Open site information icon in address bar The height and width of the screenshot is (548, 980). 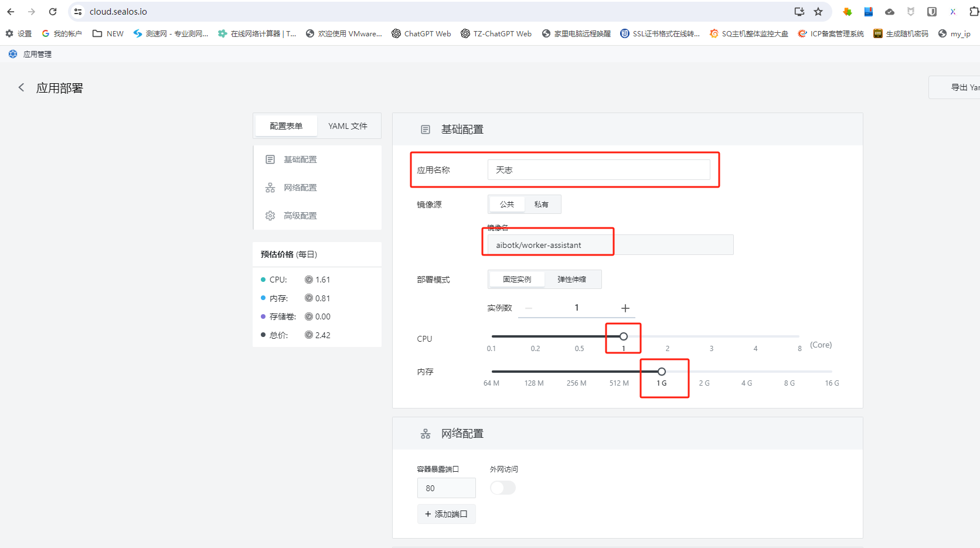pyautogui.click(x=78, y=12)
